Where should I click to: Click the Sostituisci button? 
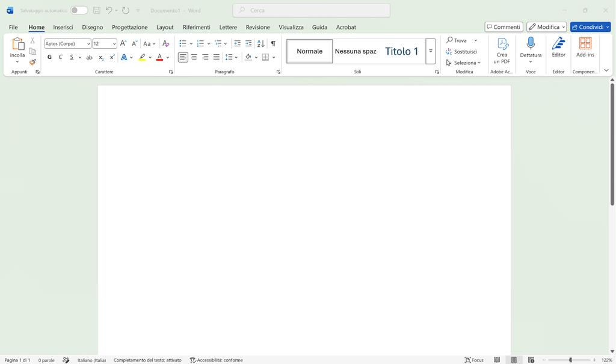click(461, 52)
